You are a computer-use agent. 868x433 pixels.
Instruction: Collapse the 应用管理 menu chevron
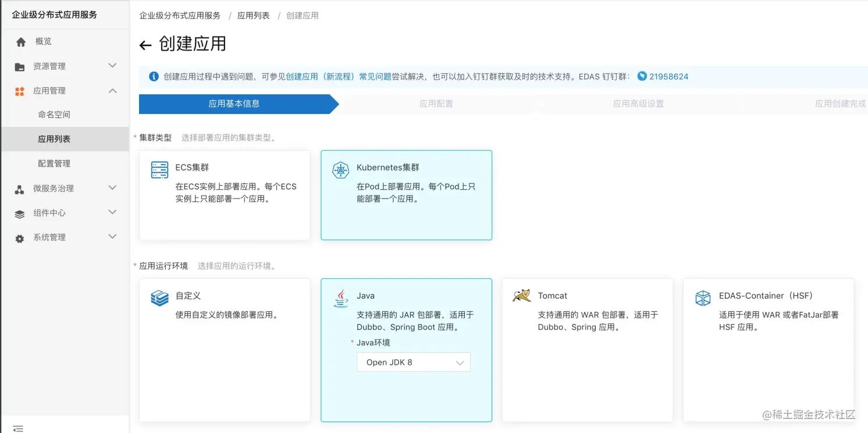(x=113, y=90)
